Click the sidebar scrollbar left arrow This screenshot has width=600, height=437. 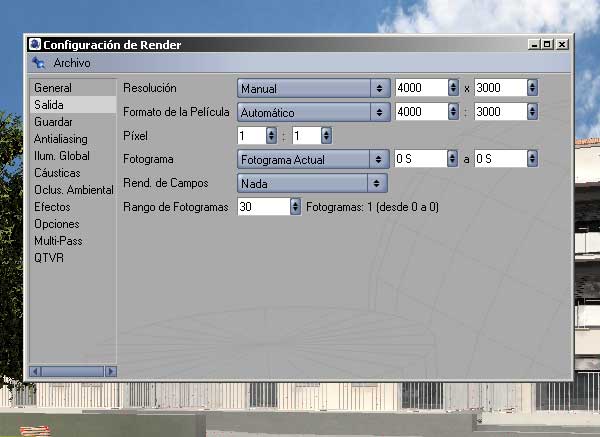point(35,371)
